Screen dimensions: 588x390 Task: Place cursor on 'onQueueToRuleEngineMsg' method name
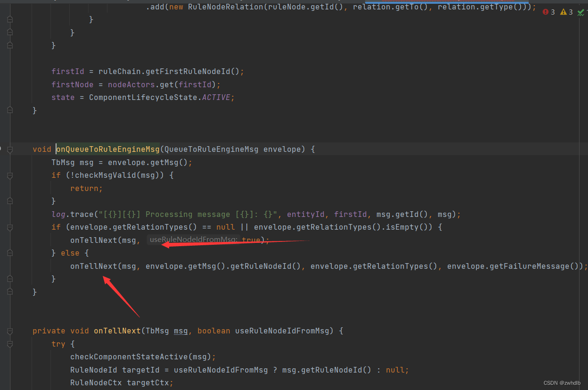[108, 149]
